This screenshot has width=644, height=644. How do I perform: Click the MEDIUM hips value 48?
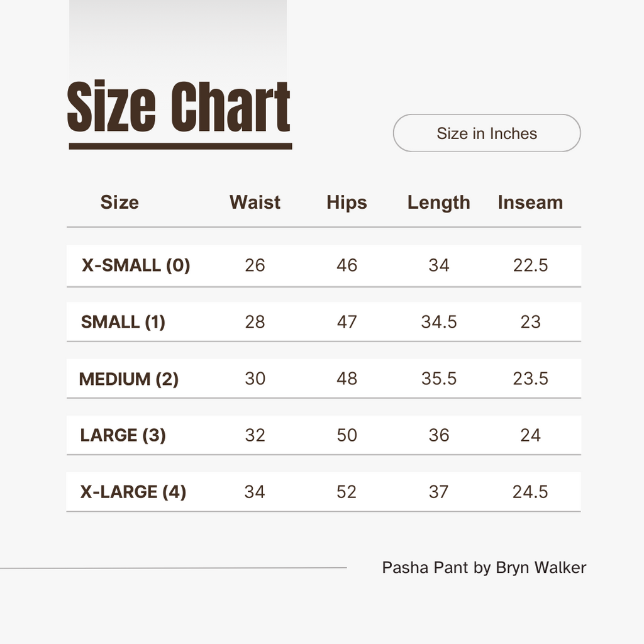[347, 379]
